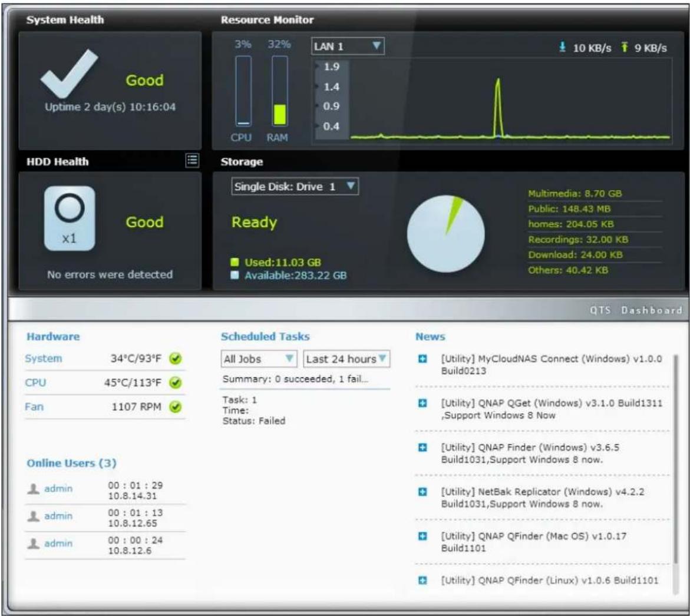This screenshot has width=690, height=616.
Task: Click the Hardware section heading
Action: coord(53,337)
